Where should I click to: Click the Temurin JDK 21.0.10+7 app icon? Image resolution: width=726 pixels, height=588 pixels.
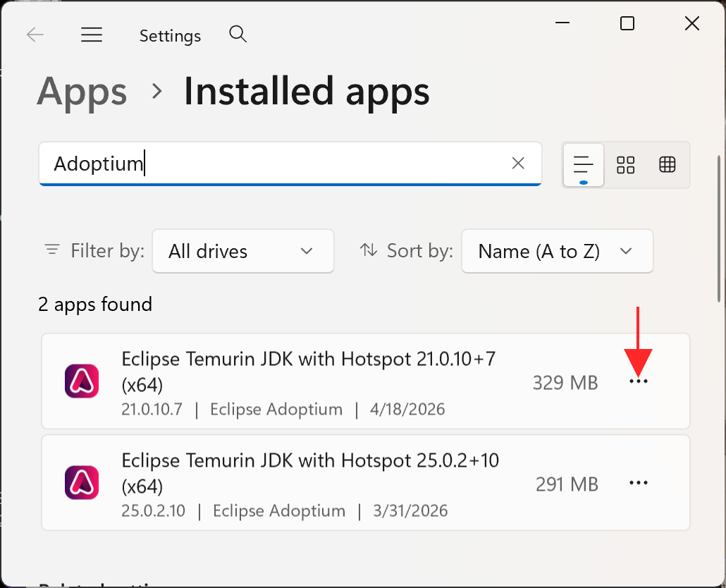click(82, 381)
